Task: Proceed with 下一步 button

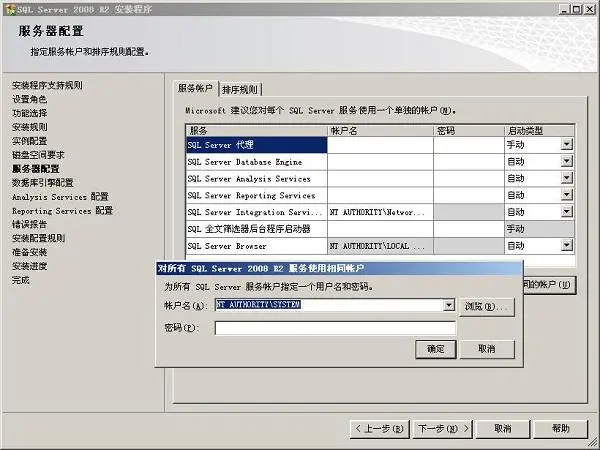Action: 443,429
